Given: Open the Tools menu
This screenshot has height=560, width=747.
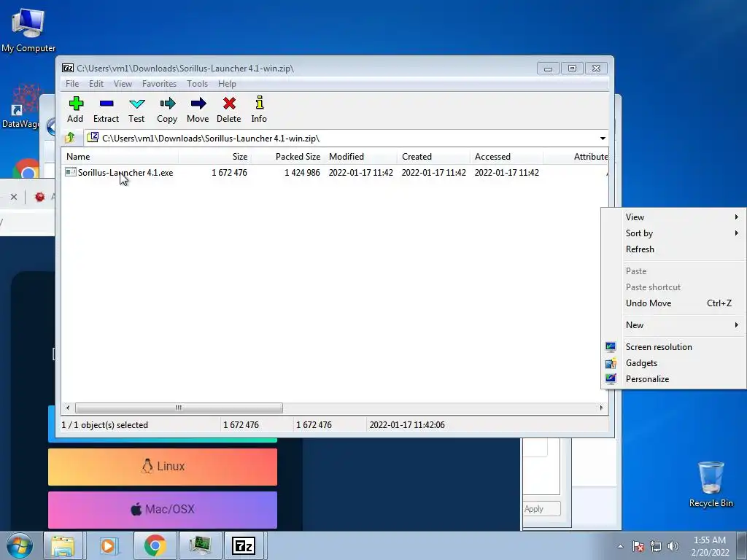Looking at the screenshot, I should pos(197,84).
